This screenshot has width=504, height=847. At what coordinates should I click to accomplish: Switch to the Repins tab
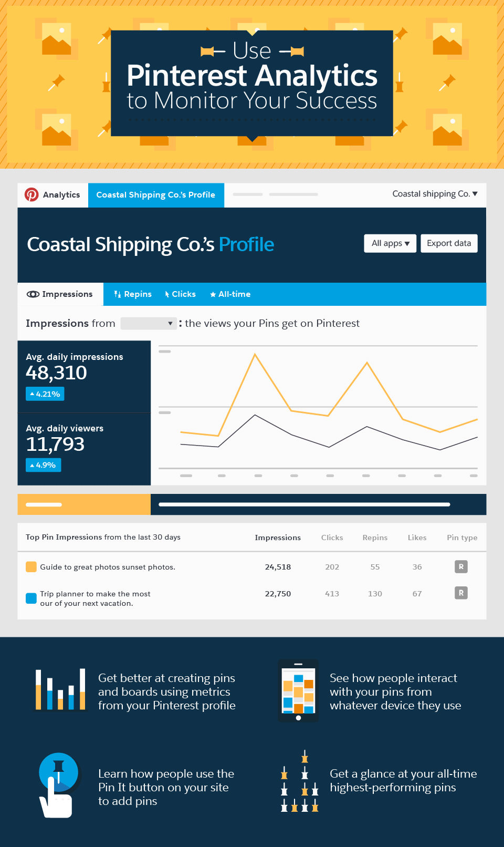pos(133,294)
